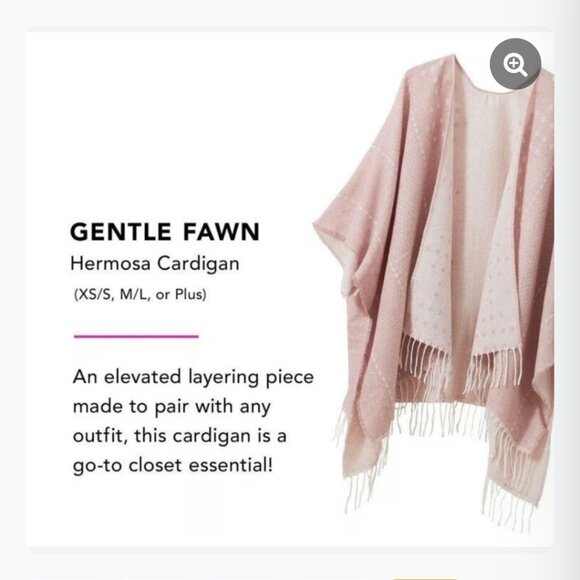Click the 'made to pair with any' line
Image resolution: width=580 pixels, height=580 pixels.
pyautogui.click(x=172, y=407)
